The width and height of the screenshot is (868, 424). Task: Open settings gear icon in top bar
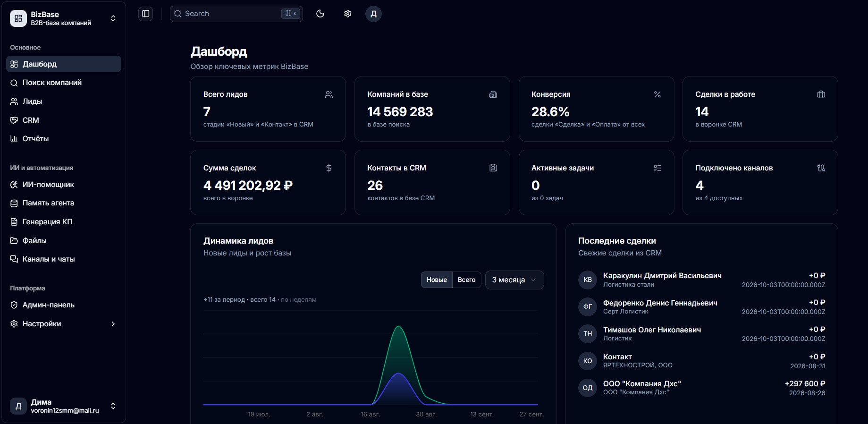coord(347,14)
